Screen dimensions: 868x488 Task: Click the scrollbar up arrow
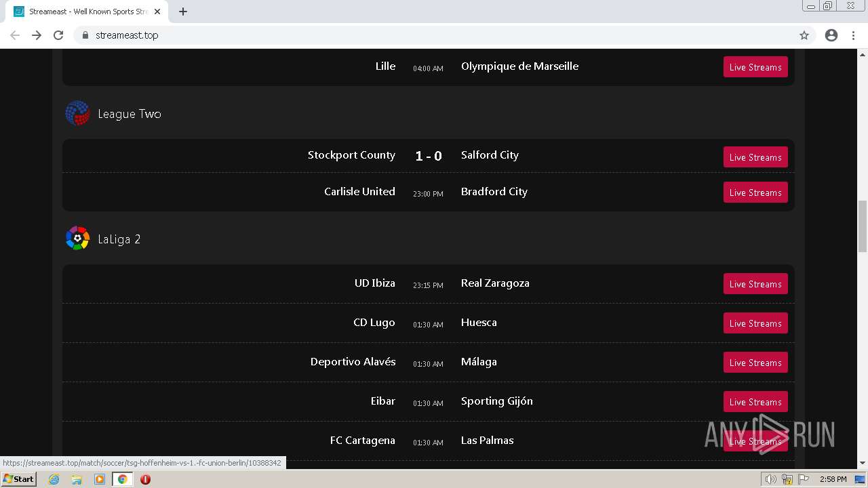tap(863, 54)
